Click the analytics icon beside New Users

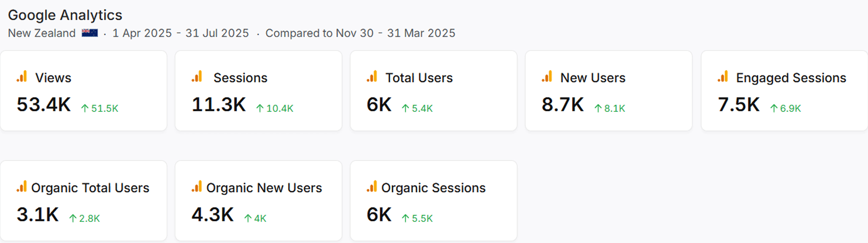point(547,77)
